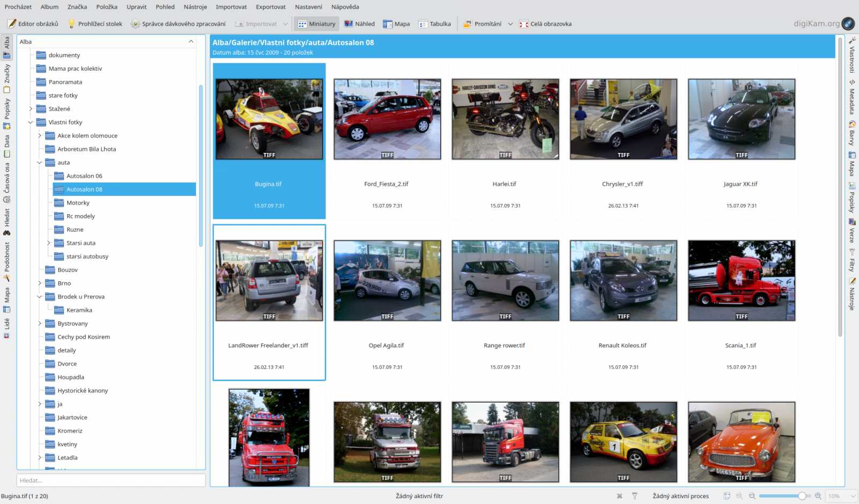Select Autosalon 06 album
Viewport: 859px width, 504px height.
tap(84, 176)
